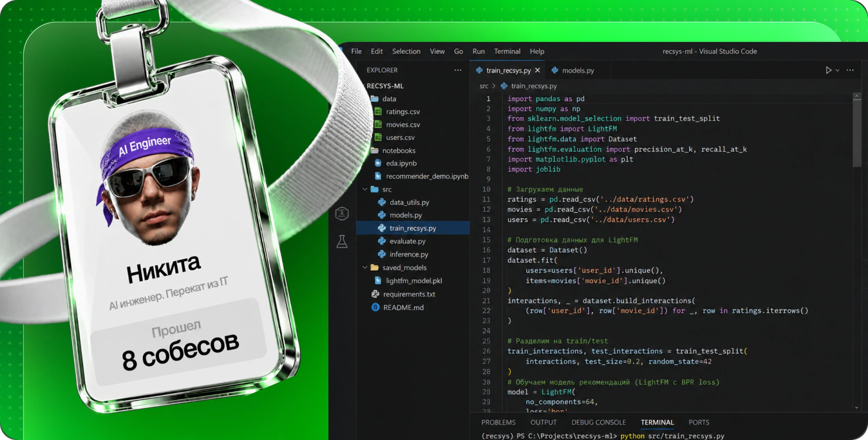Collapse the saved_models folder chevron
The image size is (868, 440).
tap(365, 267)
